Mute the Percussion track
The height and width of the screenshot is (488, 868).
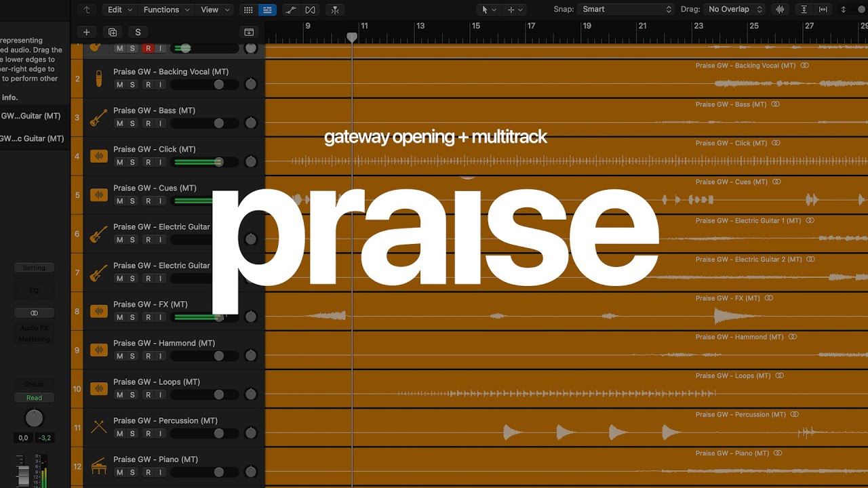point(120,433)
